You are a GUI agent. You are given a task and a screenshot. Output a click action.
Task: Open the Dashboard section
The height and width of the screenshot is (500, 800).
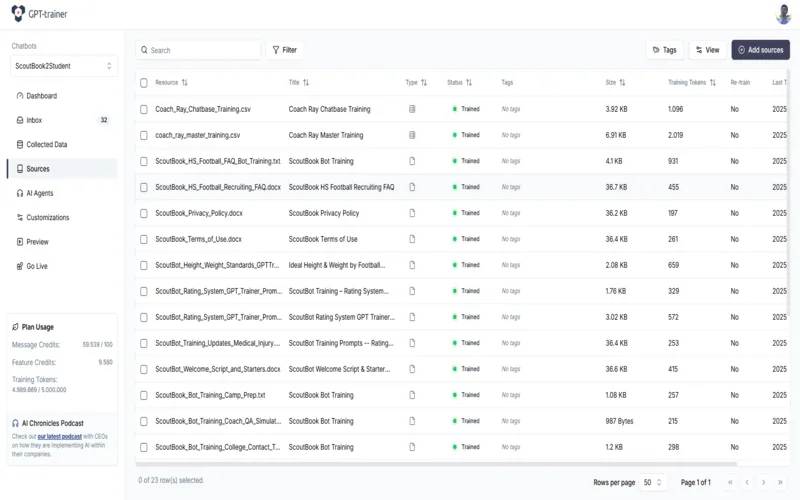[x=62, y=95]
